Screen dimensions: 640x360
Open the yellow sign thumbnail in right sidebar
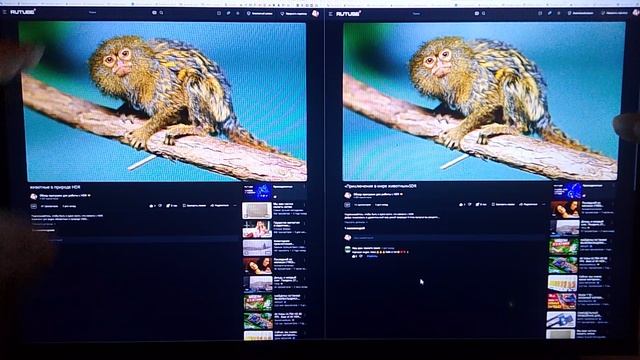(x=562, y=283)
